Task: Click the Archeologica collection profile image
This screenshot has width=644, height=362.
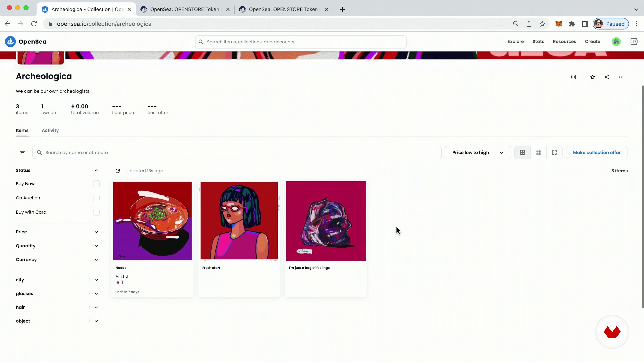Action: tap(40, 58)
